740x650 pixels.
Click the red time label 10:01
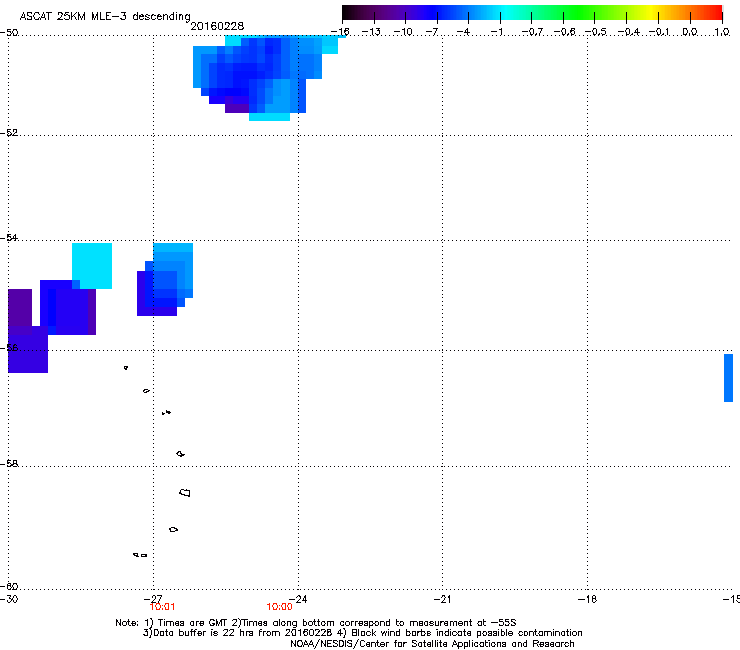pos(162,607)
